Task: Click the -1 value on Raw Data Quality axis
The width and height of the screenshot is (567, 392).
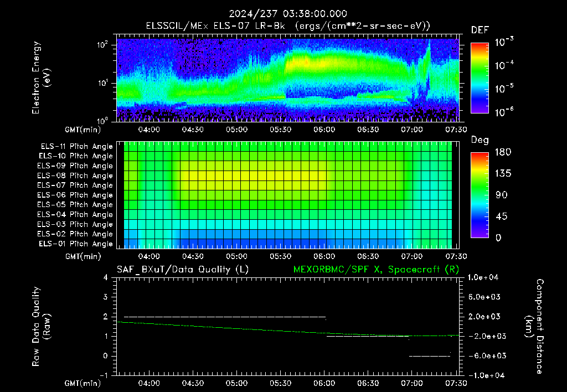Action: (104, 375)
